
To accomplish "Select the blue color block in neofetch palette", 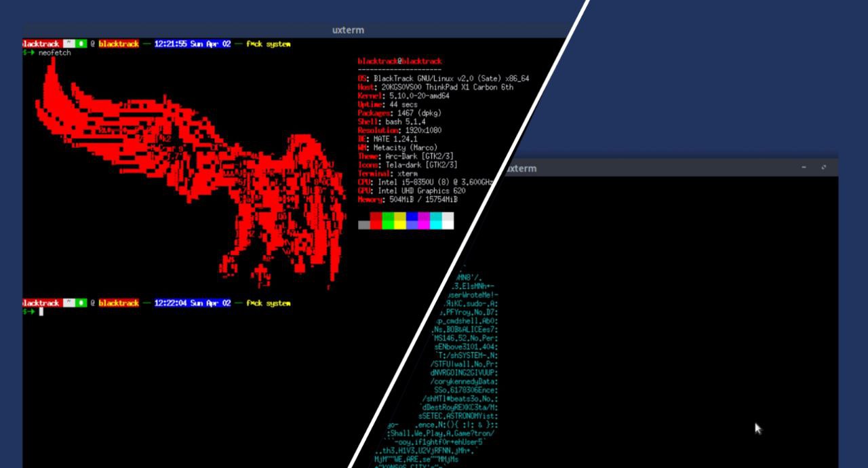I will 412,221.
